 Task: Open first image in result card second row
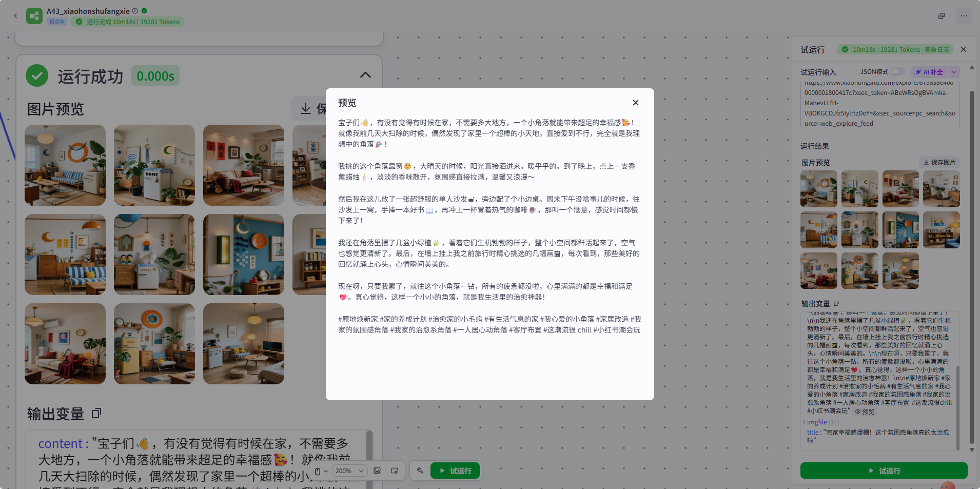pyautogui.click(x=65, y=255)
